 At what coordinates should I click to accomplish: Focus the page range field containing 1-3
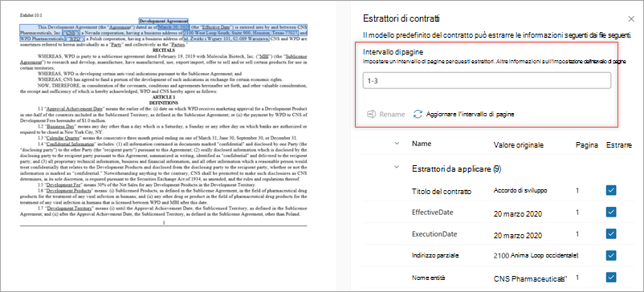tap(487, 81)
